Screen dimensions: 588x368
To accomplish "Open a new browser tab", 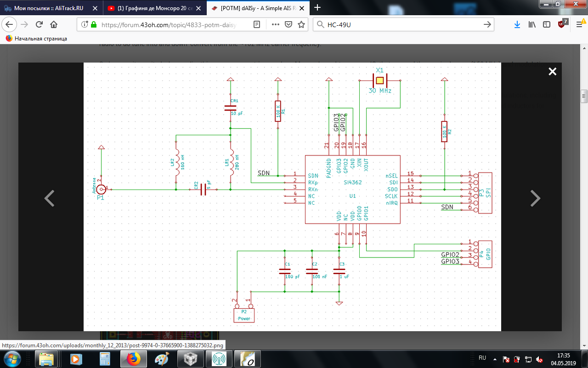I will pyautogui.click(x=317, y=8).
